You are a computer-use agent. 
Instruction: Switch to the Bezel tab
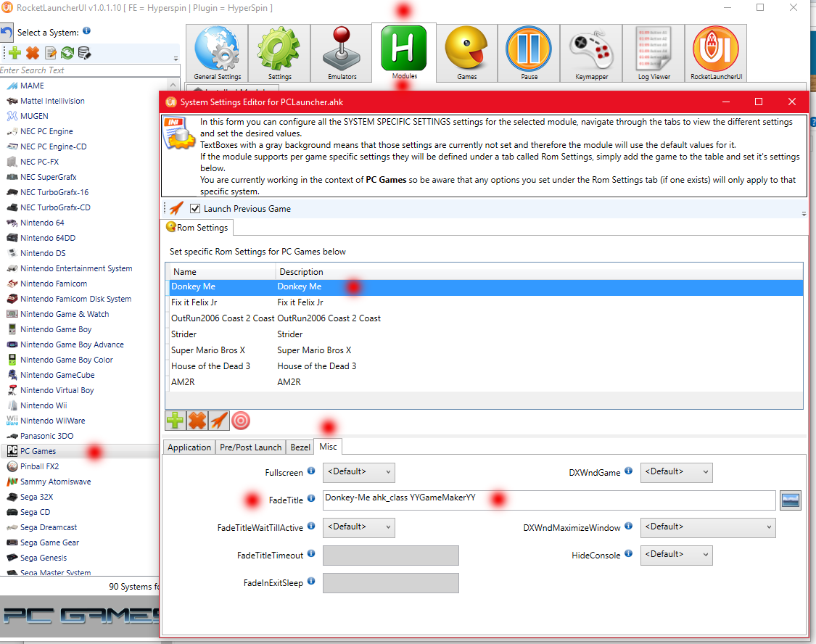tap(300, 447)
